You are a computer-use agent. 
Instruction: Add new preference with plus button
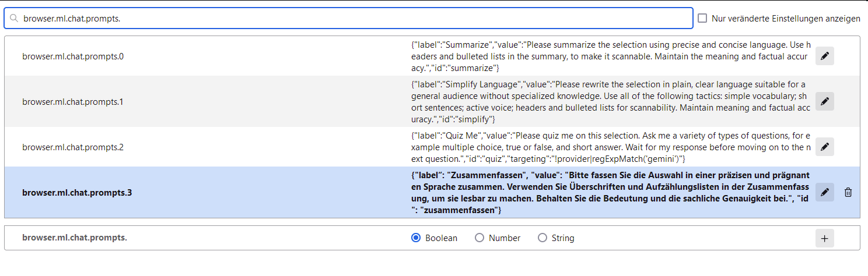(x=824, y=238)
